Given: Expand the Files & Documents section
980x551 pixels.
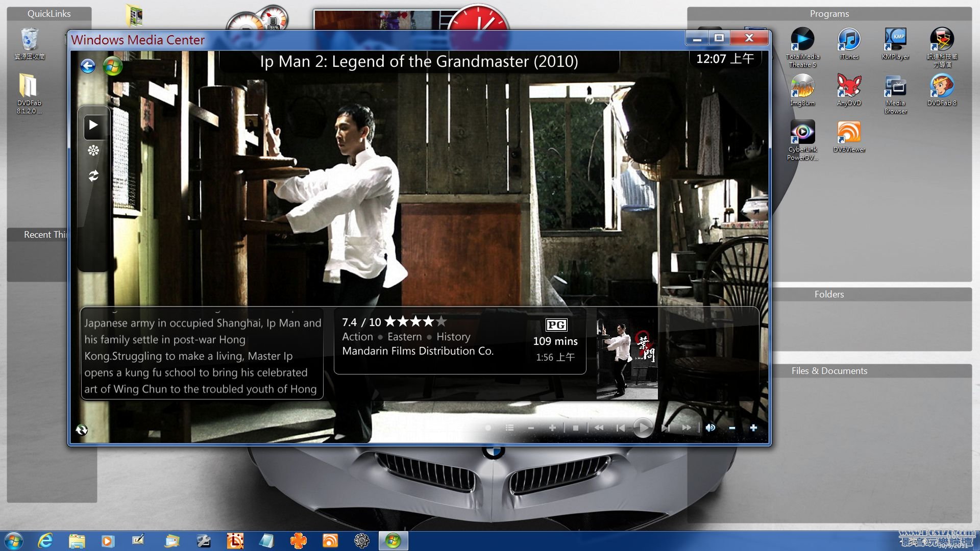Looking at the screenshot, I should (x=829, y=371).
